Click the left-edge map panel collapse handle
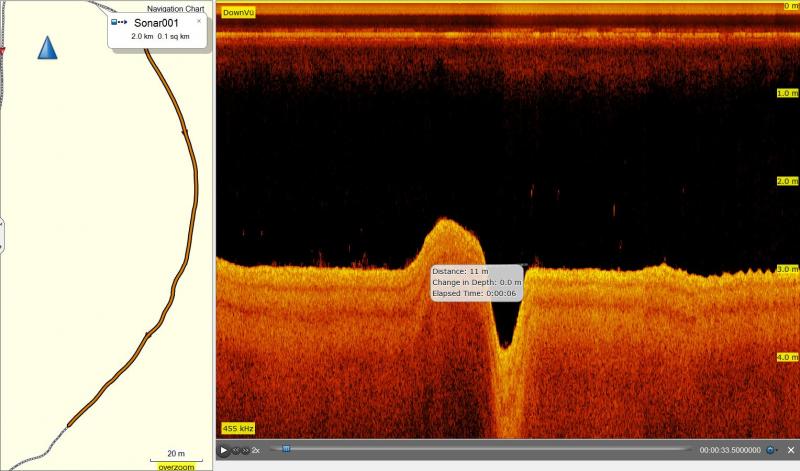 (2, 235)
